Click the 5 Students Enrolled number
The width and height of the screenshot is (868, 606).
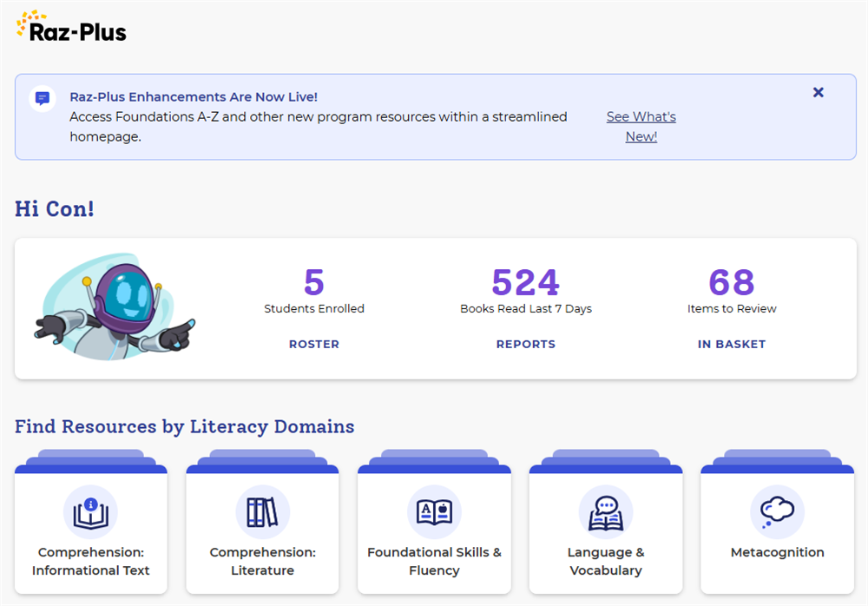(314, 282)
